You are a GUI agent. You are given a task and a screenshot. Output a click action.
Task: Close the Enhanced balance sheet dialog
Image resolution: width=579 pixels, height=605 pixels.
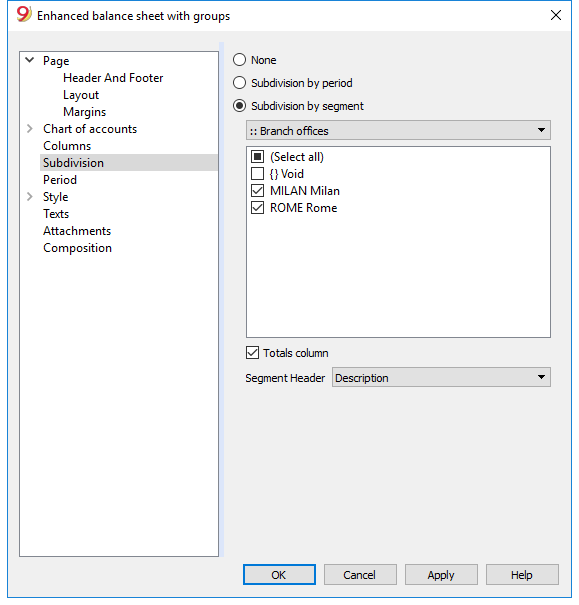click(555, 15)
